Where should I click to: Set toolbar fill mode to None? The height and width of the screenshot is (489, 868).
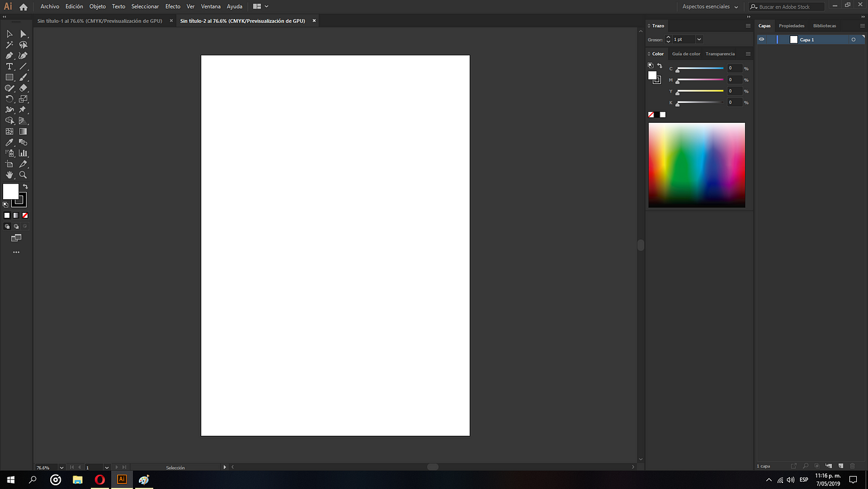coord(25,215)
